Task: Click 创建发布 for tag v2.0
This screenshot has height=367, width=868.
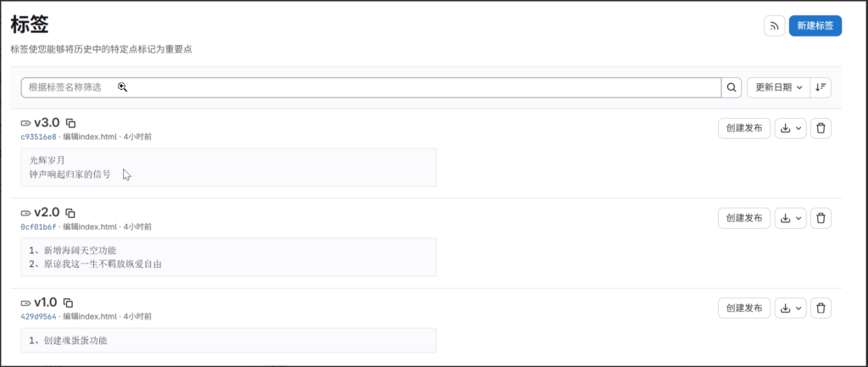Action: point(744,218)
